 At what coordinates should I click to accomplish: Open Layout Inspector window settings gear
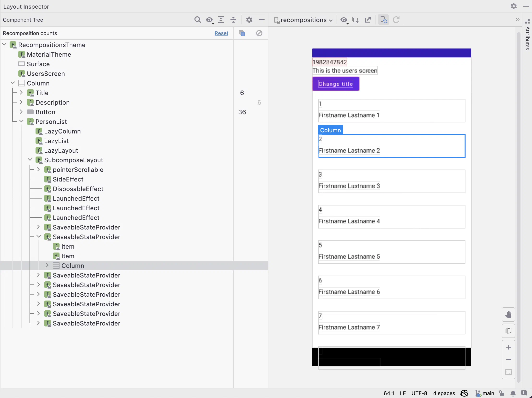coord(514,6)
